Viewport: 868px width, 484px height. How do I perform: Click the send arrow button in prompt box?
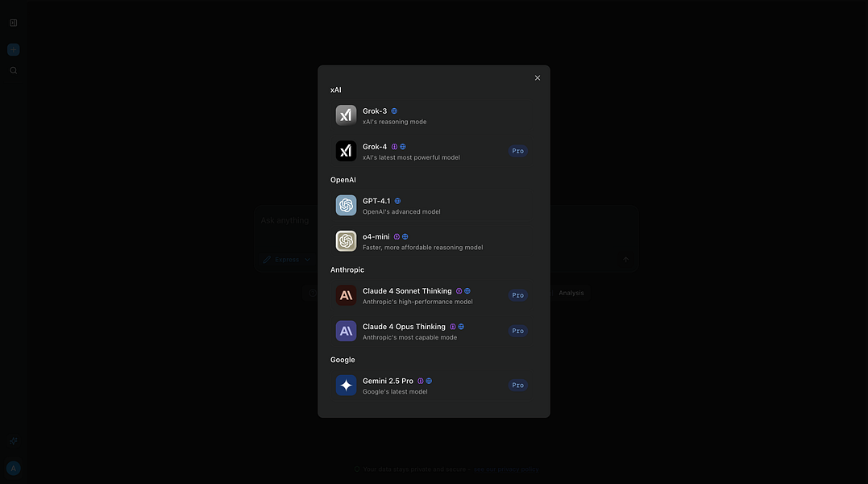click(x=625, y=260)
